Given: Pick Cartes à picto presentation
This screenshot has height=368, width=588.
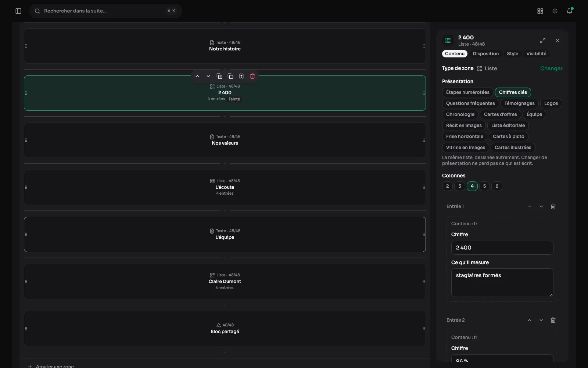Looking at the screenshot, I should pyautogui.click(x=508, y=137).
